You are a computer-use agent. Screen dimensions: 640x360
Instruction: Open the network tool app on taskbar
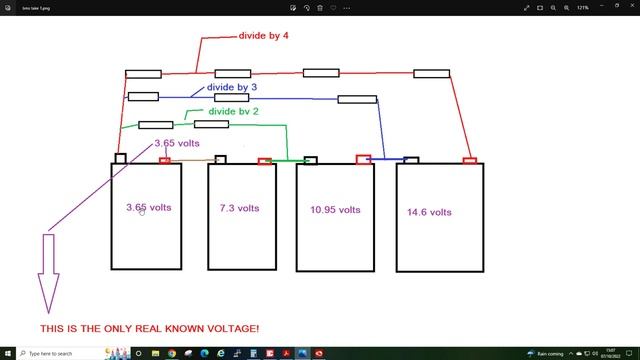point(237,353)
